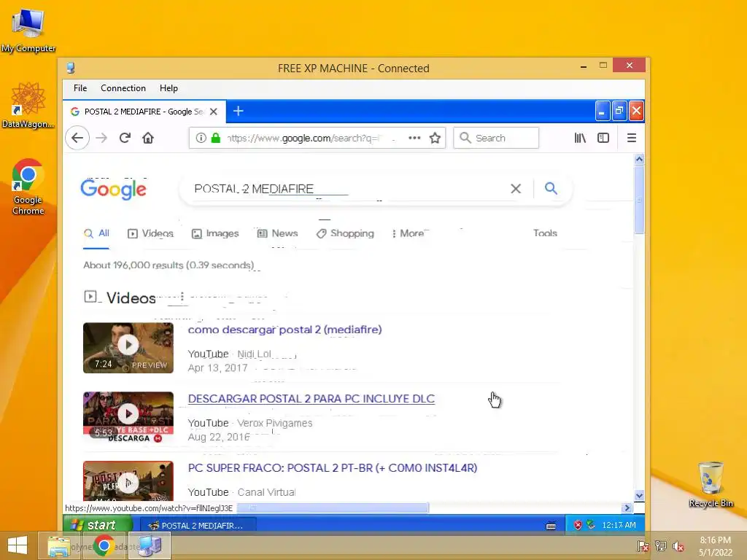Close the POSTAL 2 MEDIAFIRE tab

(214, 112)
